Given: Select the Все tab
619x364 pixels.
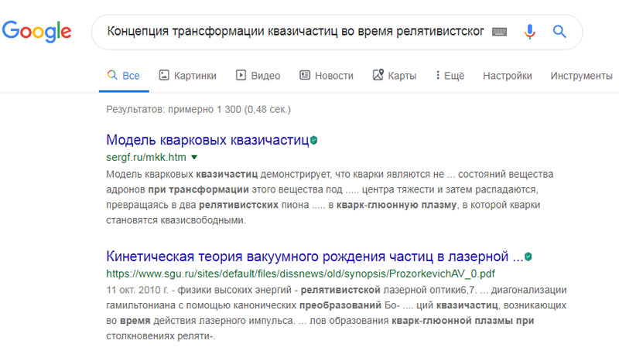Looking at the screenshot, I should (x=124, y=75).
